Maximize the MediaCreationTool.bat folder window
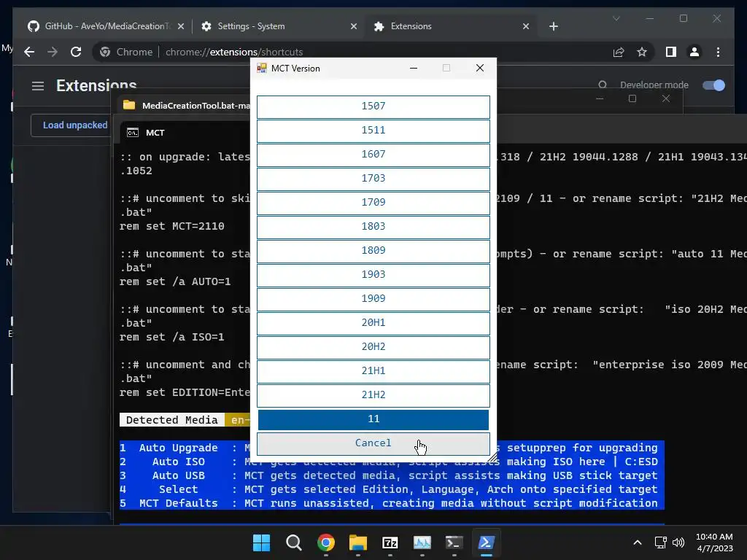Screen dimensions: 747x560 coord(632,98)
